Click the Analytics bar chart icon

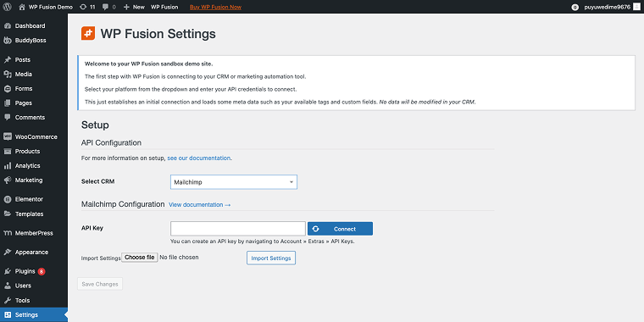(x=8, y=165)
